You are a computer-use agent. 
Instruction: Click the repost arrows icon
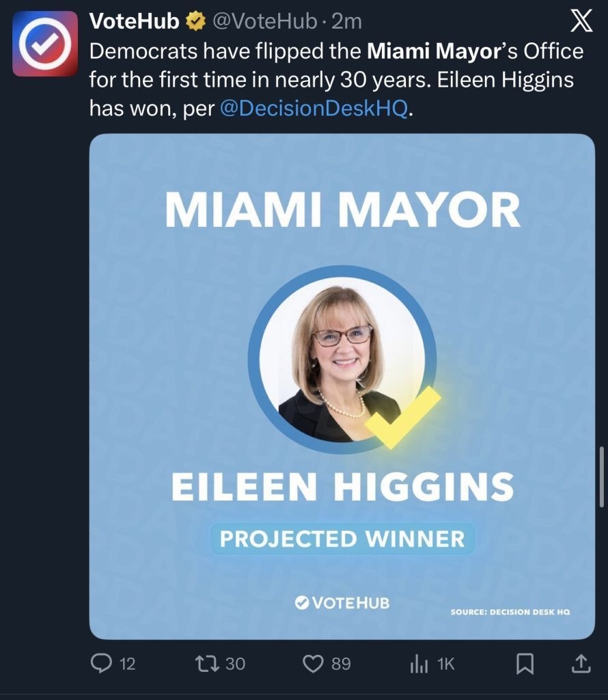(208, 663)
